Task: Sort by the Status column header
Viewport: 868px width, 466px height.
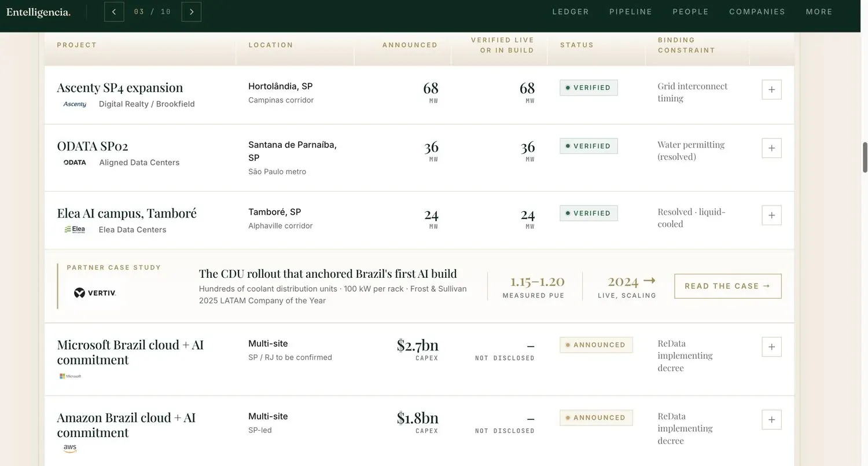Action: 577,45
